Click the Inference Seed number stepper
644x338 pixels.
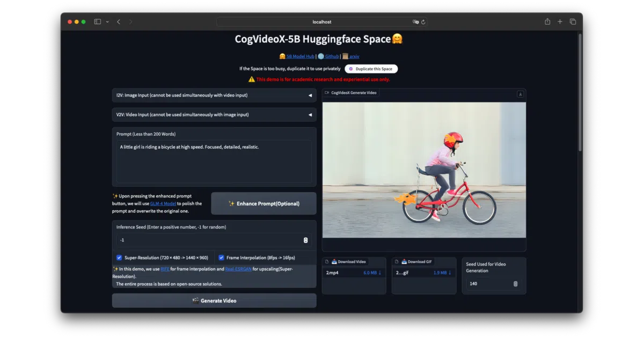306,240
